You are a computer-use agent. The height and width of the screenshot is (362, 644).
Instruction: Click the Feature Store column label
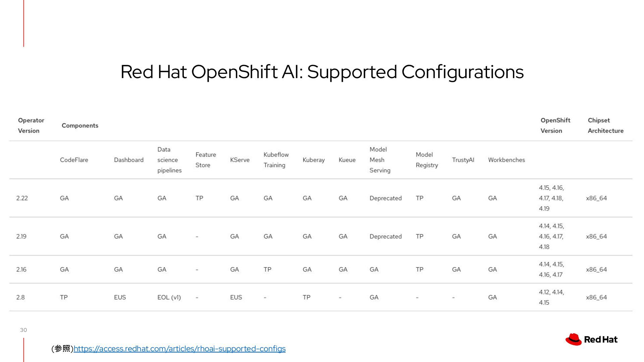click(x=206, y=160)
